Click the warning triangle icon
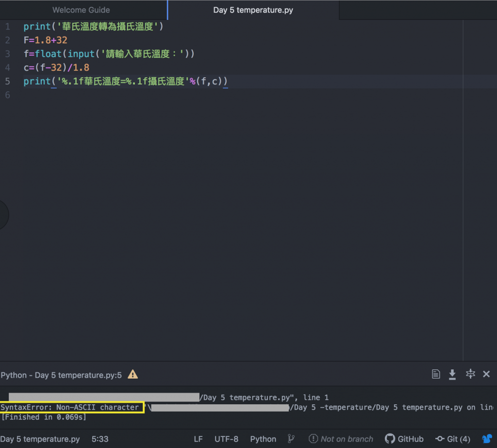The image size is (497, 448). point(133,374)
